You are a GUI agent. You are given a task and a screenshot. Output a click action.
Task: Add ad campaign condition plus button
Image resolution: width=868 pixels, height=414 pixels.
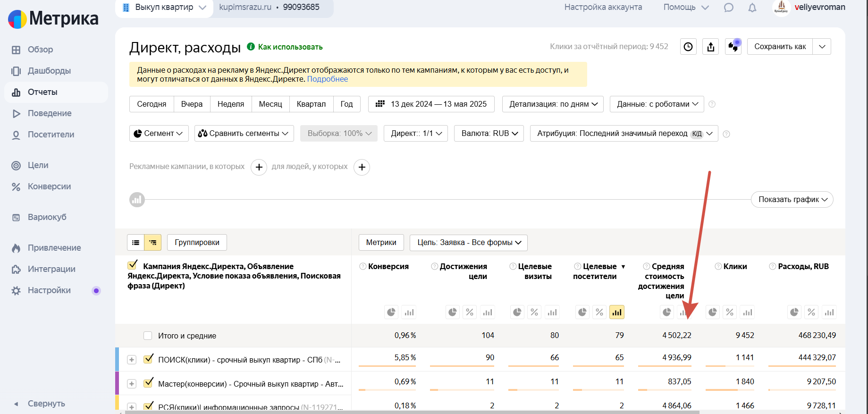[259, 167]
